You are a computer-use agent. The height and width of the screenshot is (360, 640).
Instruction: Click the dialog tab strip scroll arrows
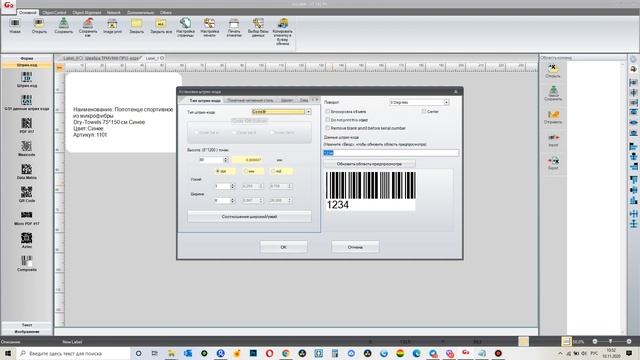tap(315, 100)
